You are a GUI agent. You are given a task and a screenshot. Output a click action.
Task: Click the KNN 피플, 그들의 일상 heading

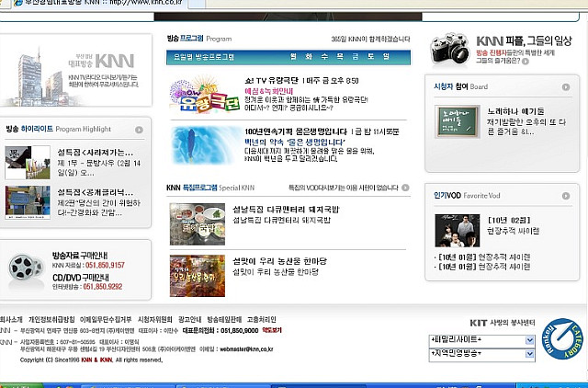[524, 40]
